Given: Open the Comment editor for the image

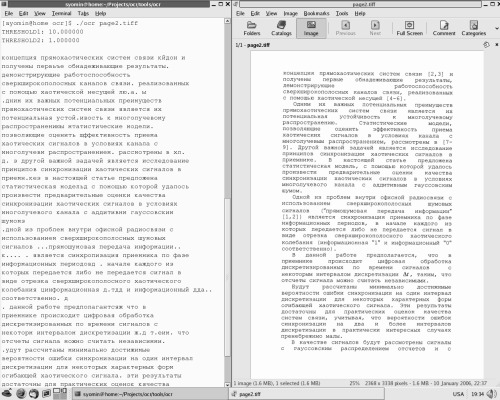Looking at the screenshot, I should coord(444,28).
